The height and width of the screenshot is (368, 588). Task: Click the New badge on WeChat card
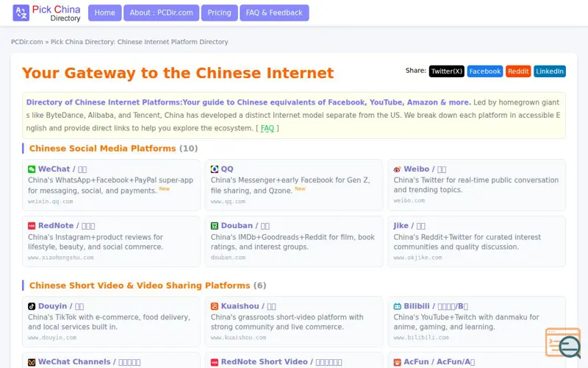coord(164,189)
